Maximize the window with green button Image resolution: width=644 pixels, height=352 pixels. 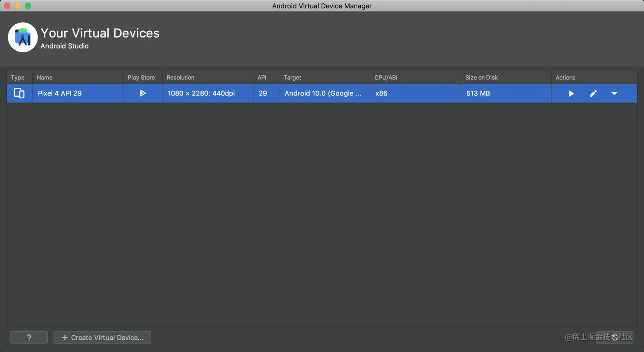[28, 6]
